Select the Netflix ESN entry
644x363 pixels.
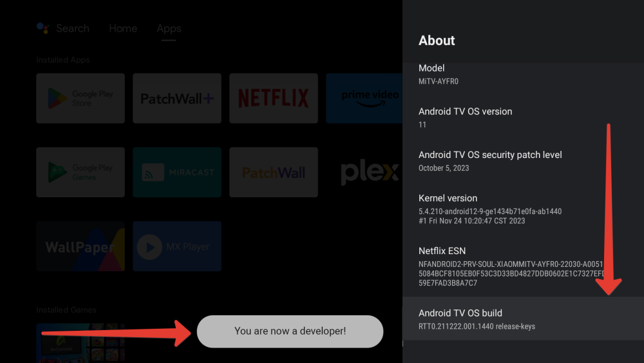click(x=523, y=266)
